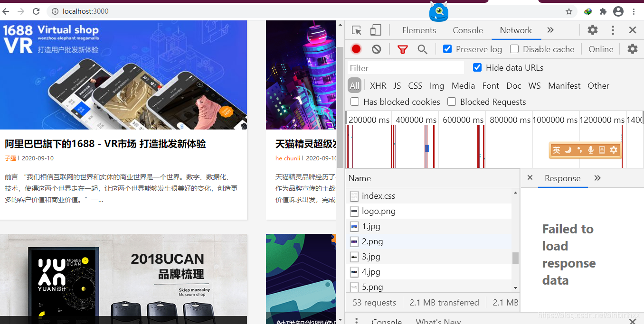Uncheck Preserve log checkbox
This screenshot has height=324, width=644.
click(447, 49)
